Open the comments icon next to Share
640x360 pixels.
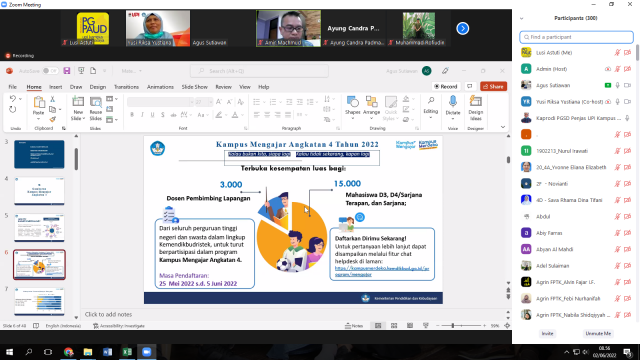[x=470, y=87]
